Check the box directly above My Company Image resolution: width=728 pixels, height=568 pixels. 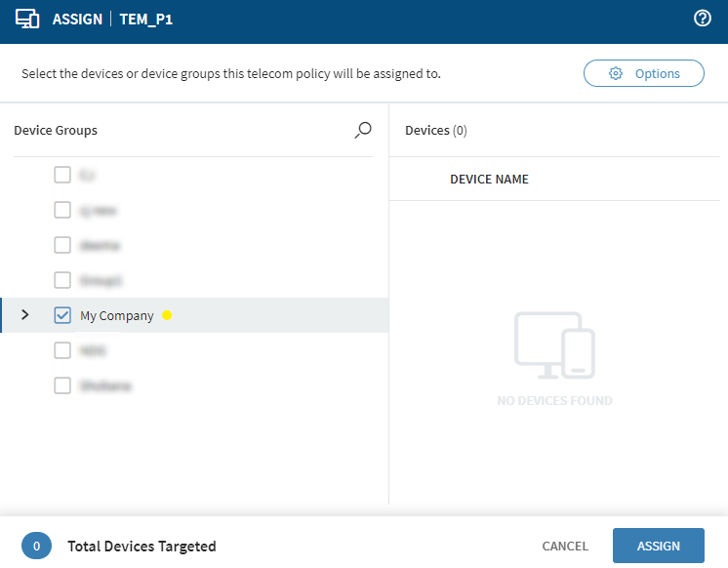click(x=62, y=280)
